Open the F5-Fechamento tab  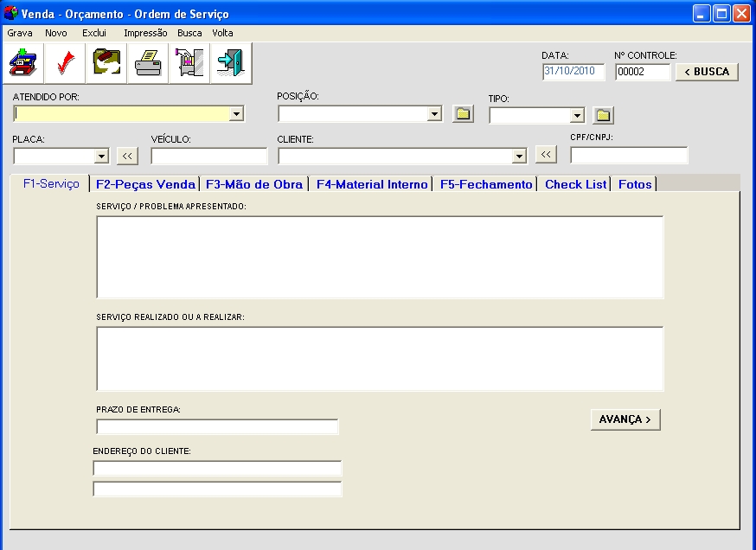click(485, 184)
